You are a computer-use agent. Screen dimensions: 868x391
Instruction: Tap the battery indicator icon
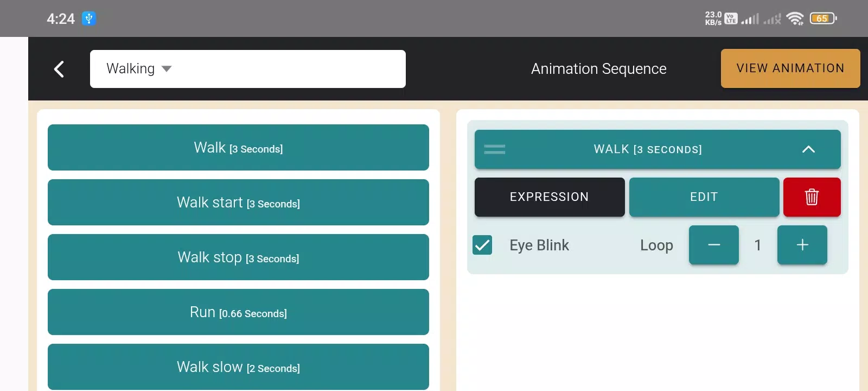coord(822,18)
